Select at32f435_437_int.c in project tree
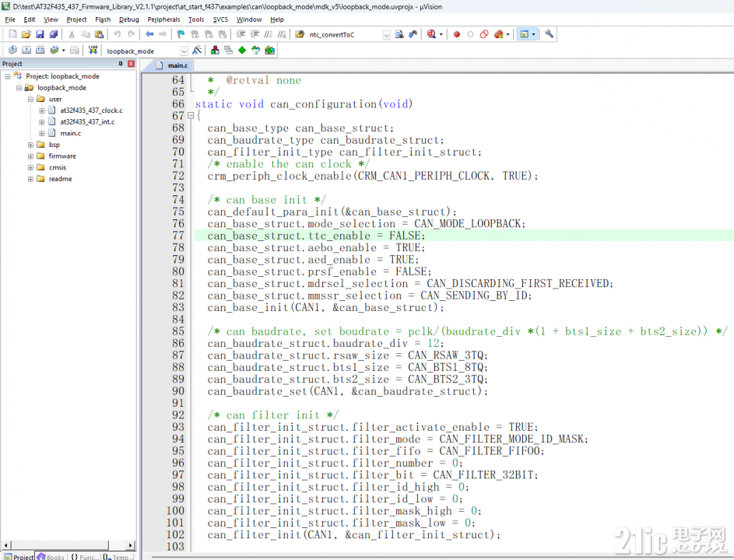 point(87,121)
